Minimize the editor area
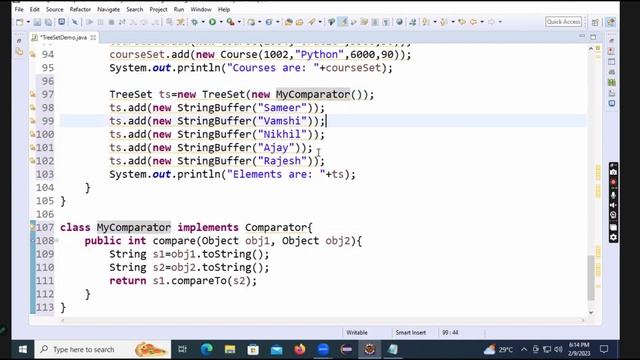Image resolution: width=640 pixels, height=360 pixels. coord(582,37)
